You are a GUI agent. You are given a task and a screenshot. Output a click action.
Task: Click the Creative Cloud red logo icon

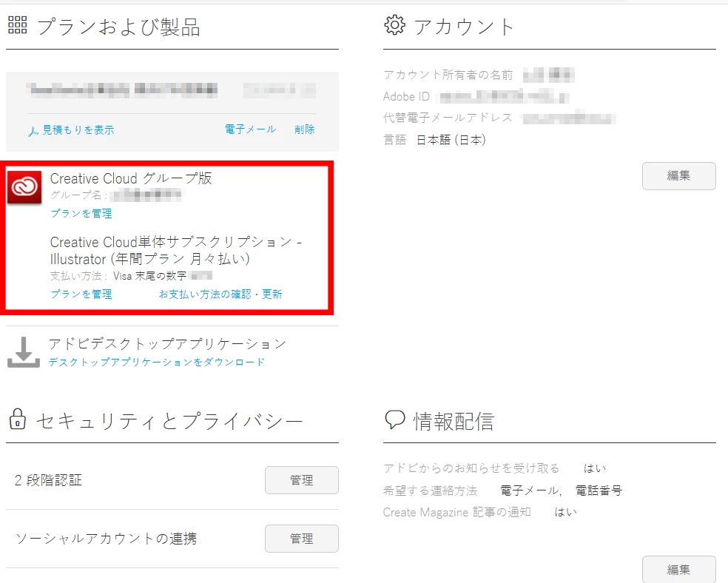[24, 187]
